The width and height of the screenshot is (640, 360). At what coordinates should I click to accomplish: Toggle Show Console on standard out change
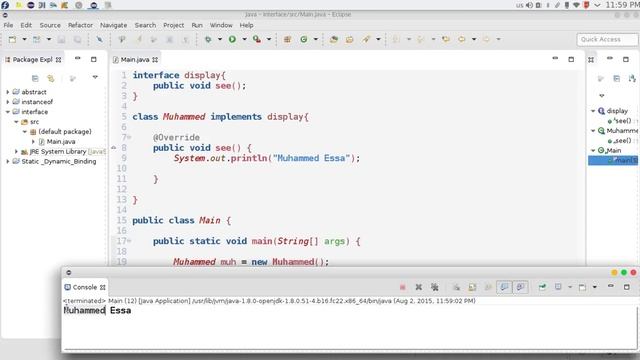pyautogui.click(x=504, y=287)
